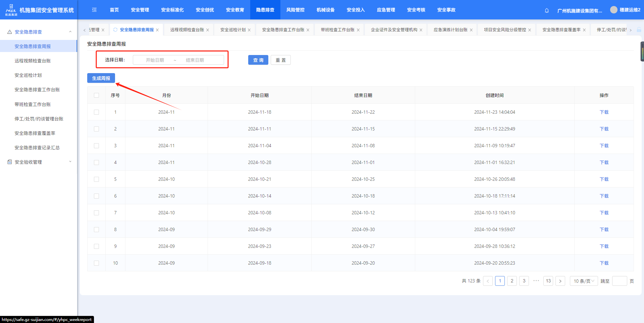Go to next page using arrow icon
This screenshot has width=644, height=323.
pyautogui.click(x=560, y=281)
